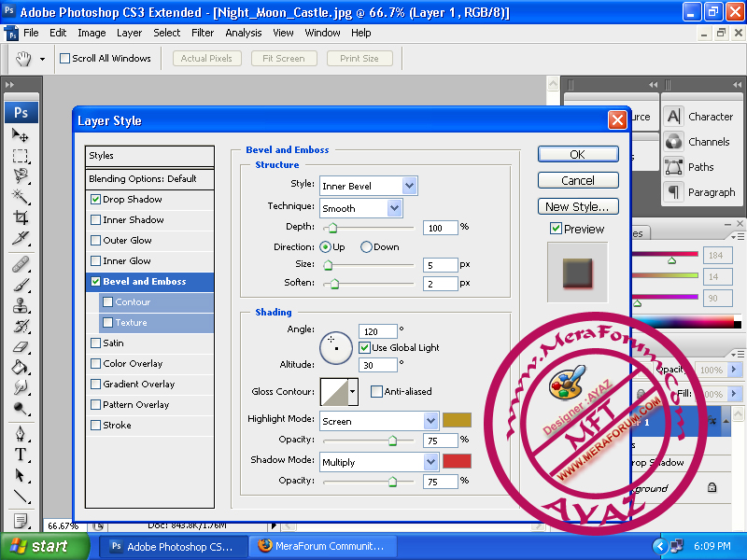The height and width of the screenshot is (560, 747).
Task: Select the Lasso tool
Action: 20,176
